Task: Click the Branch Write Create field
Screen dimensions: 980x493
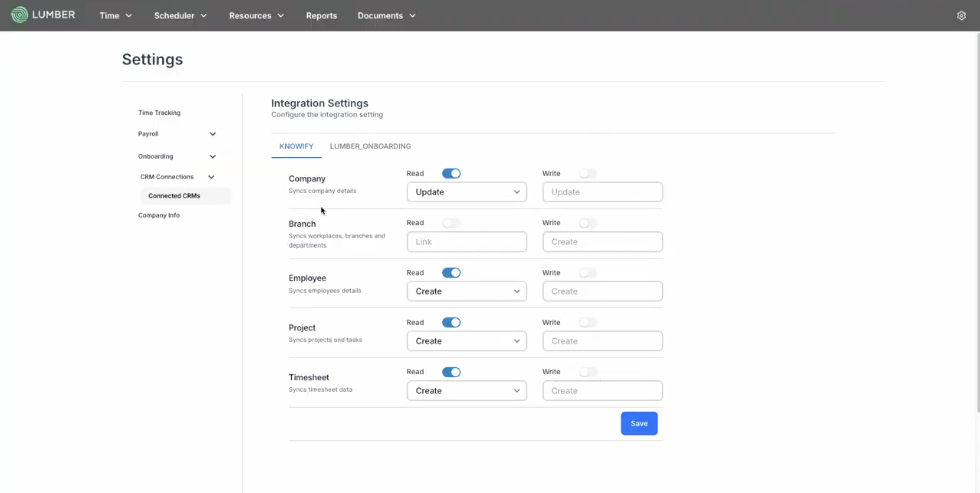Action: click(x=602, y=242)
